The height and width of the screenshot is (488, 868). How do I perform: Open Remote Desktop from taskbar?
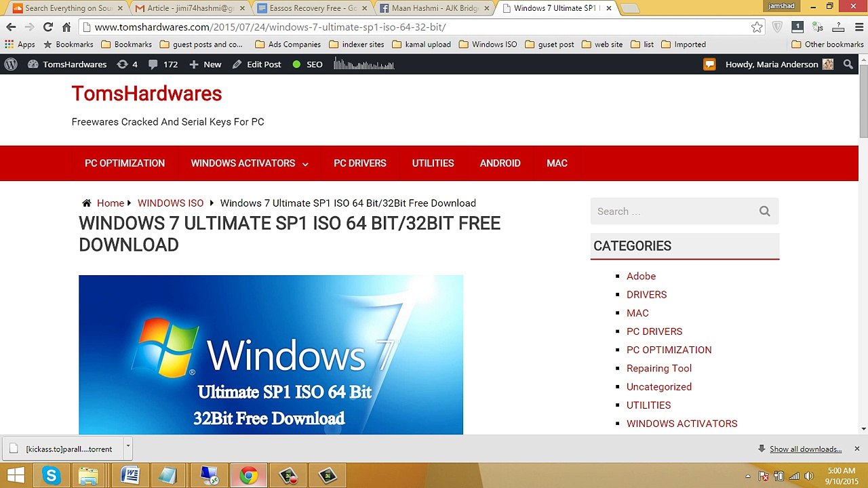(209, 476)
